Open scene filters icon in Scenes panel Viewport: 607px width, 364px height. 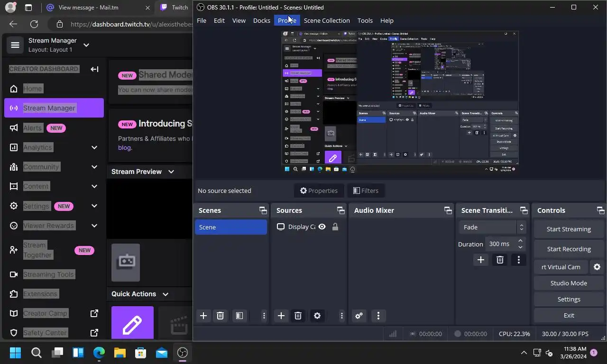[239, 316]
